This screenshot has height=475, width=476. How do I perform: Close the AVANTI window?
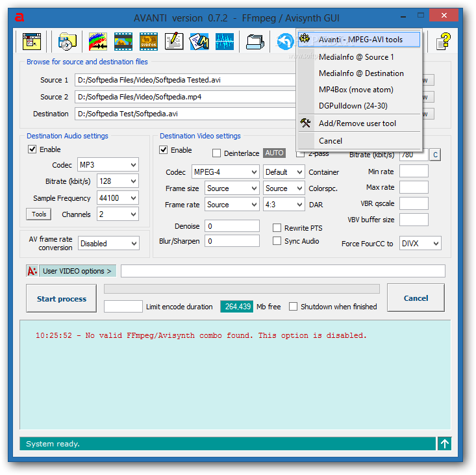click(x=444, y=15)
